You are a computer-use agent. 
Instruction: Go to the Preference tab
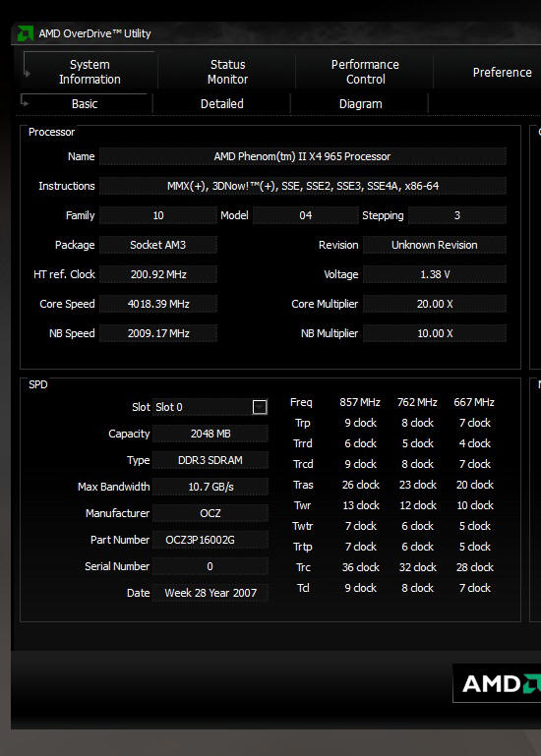(x=502, y=73)
